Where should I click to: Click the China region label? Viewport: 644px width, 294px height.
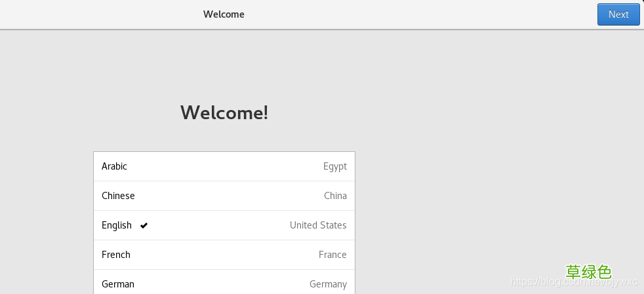pos(335,196)
